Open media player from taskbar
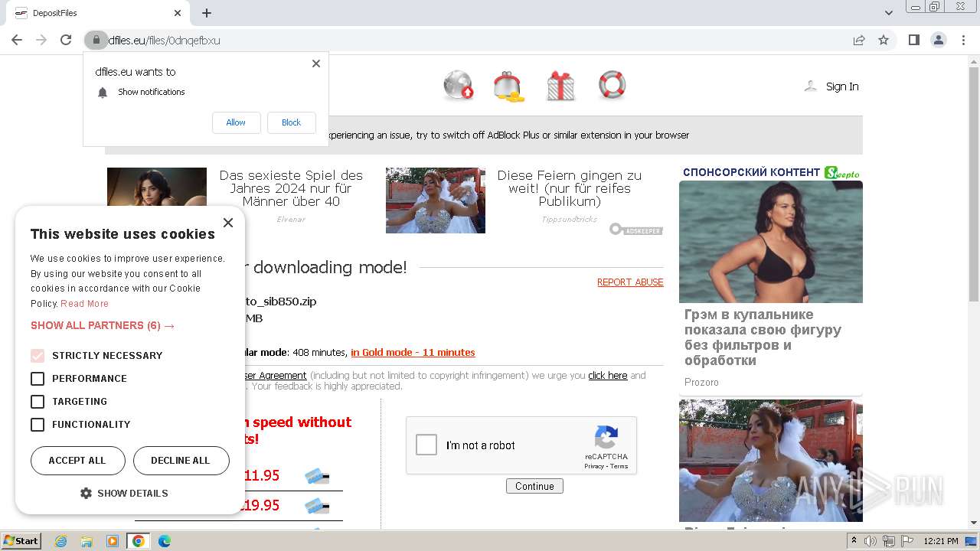The width and height of the screenshot is (980, 551). point(113,541)
